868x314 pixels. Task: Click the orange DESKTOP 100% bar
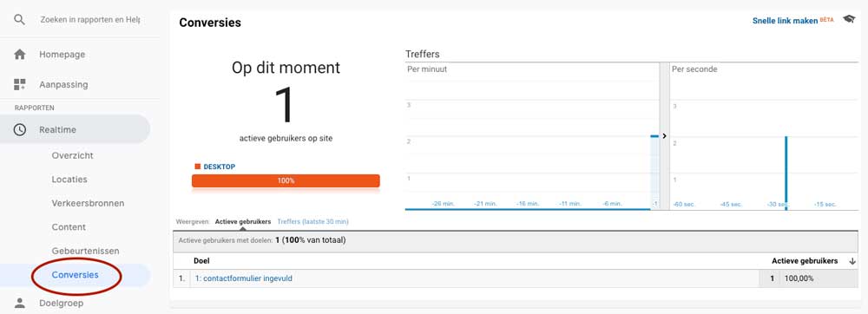click(x=286, y=180)
